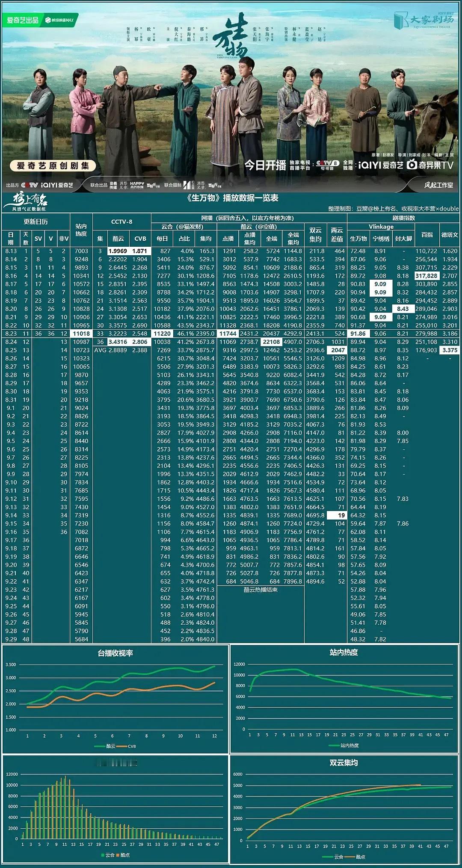
Task: Click highlighted 全端 value 22108
Action: pyautogui.click(x=271, y=342)
